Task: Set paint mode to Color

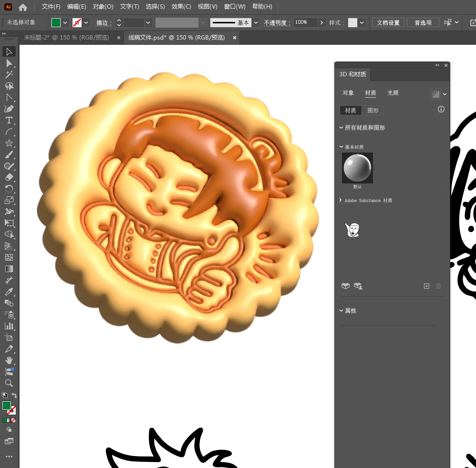Action: coord(5,420)
